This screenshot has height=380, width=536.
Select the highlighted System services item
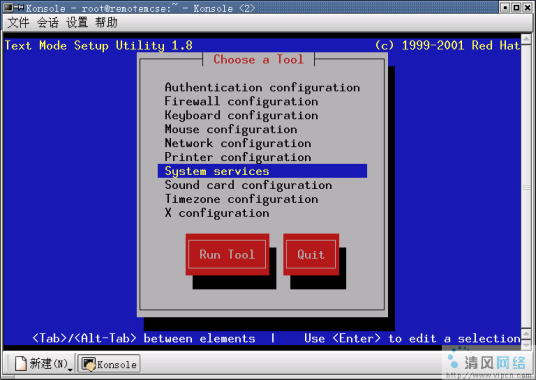point(262,171)
